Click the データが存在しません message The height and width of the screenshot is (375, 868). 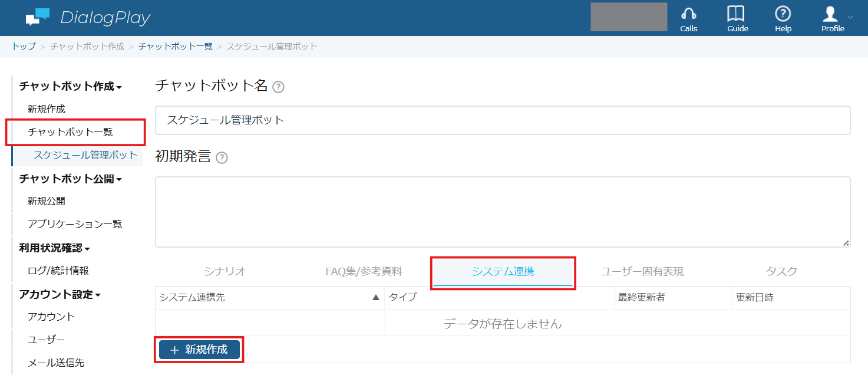click(503, 324)
